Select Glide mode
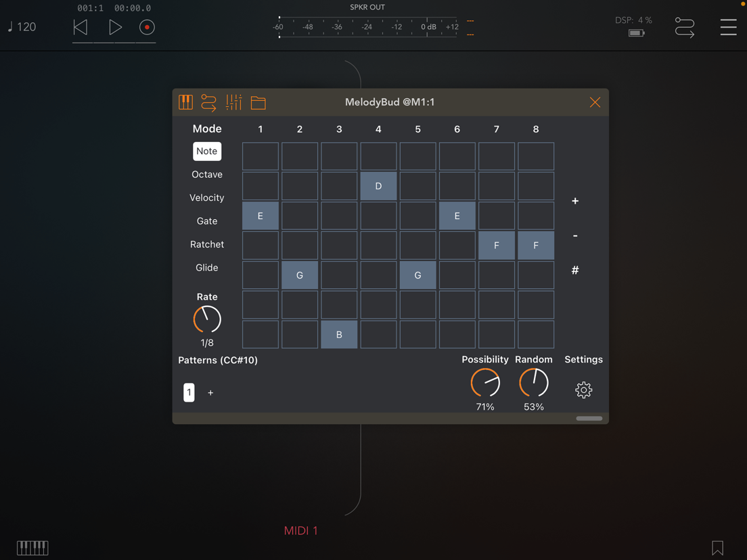The image size is (747, 560). 207,268
